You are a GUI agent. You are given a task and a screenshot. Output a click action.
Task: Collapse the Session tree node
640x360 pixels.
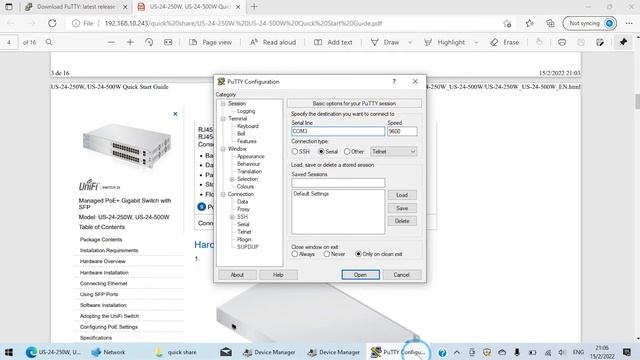coord(223,104)
